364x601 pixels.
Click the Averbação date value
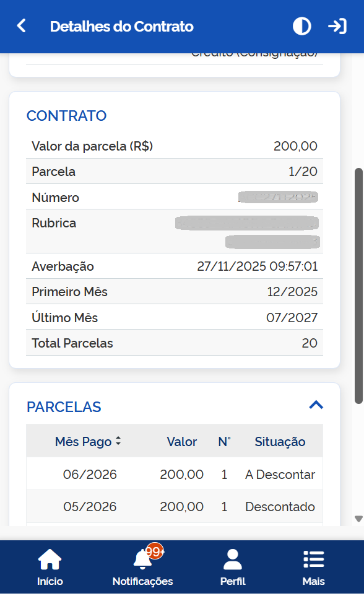coord(258,266)
